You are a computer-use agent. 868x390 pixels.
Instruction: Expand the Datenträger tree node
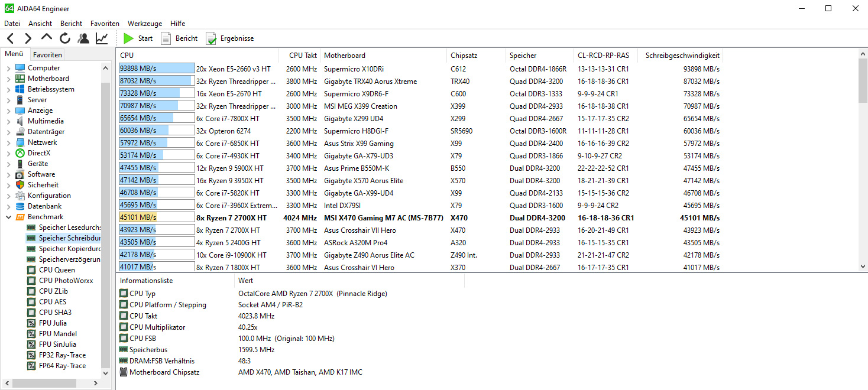8,132
